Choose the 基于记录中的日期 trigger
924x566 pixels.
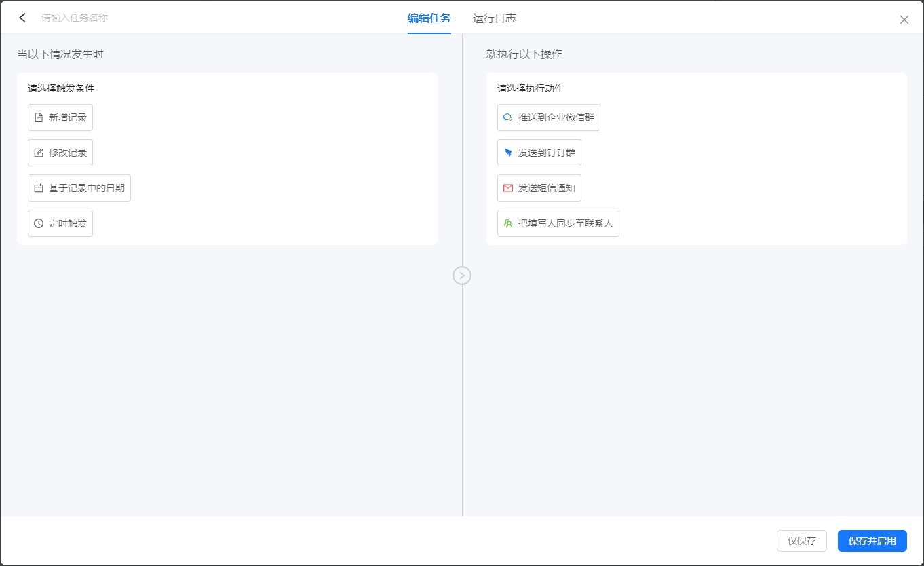pyautogui.click(x=79, y=188)
